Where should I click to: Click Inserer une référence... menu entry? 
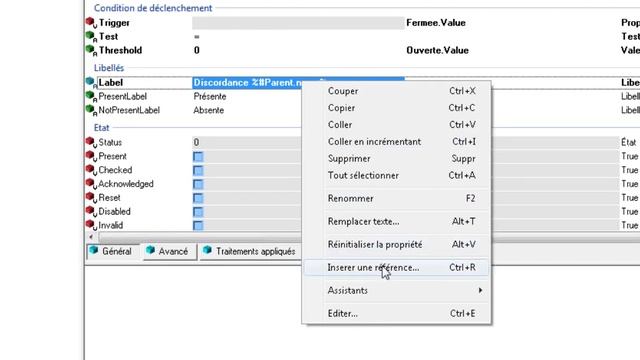click(396, 267)
